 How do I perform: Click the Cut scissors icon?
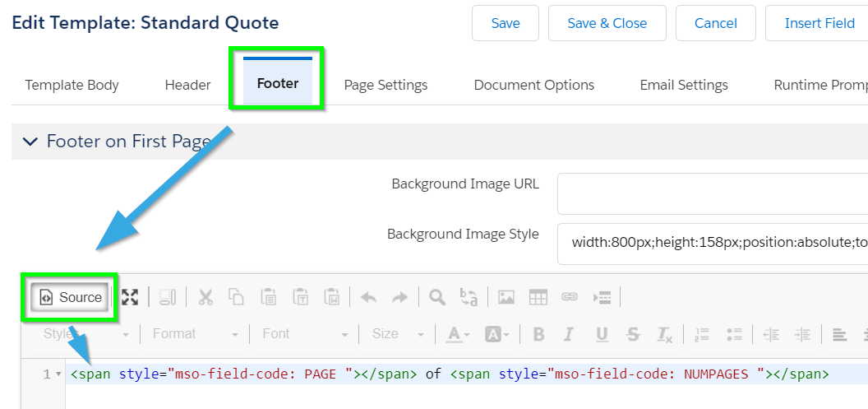(205, 298)
